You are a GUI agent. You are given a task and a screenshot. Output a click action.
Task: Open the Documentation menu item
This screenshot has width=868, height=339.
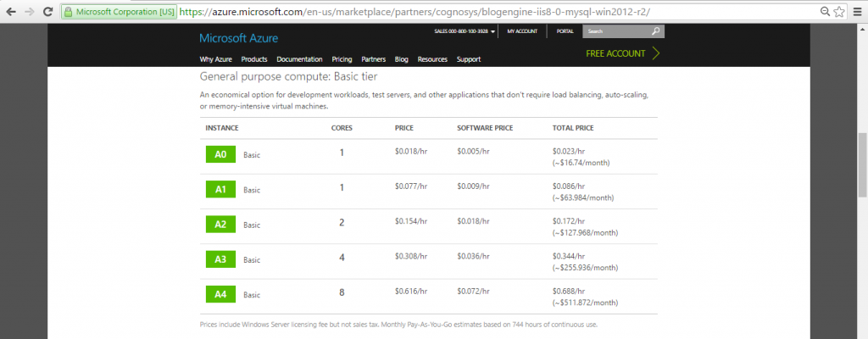299,59
